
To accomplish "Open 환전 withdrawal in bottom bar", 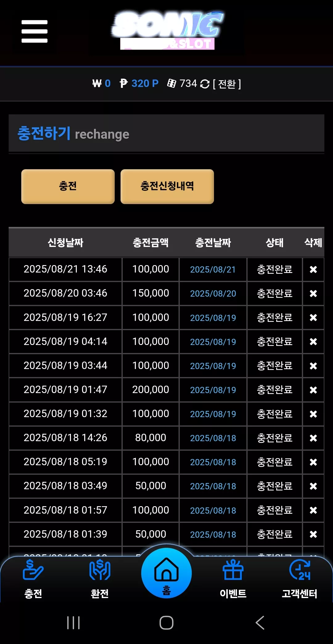I will pyautogui.click(x=100, y=579).
